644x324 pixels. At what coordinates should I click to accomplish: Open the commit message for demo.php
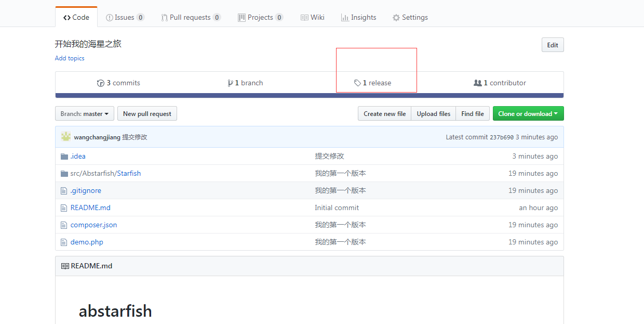point(340,242)
